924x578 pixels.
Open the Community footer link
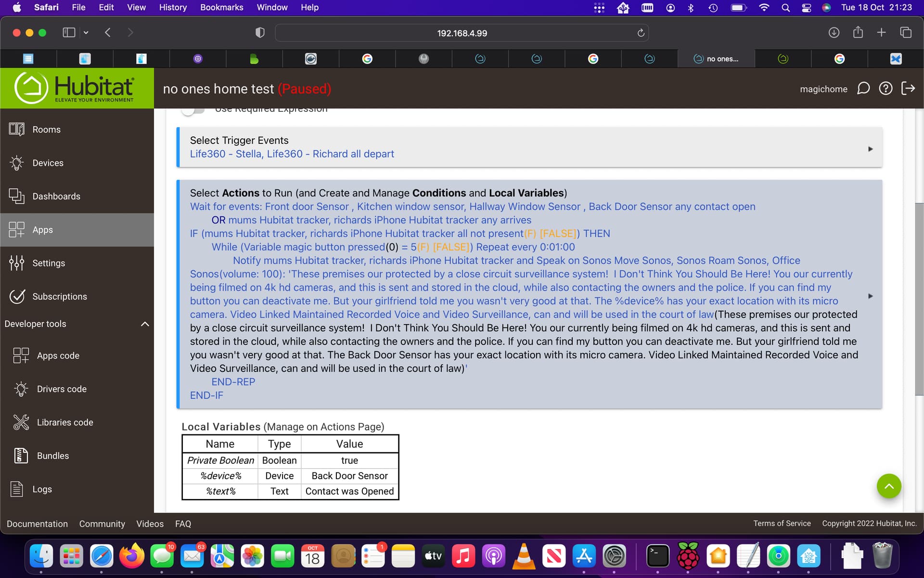pyautogui.click(x=102, y=524)
